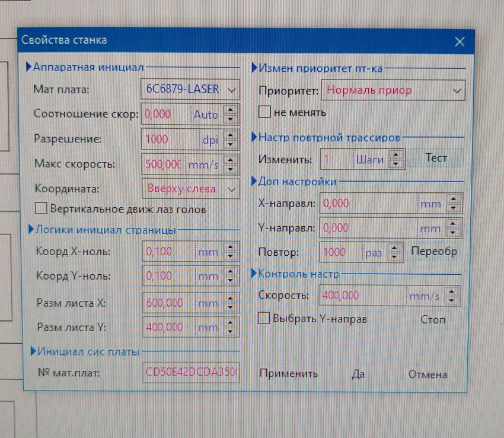Click the Повтор value field
Image resolution: width=504 pixels, height=438 pixels.
340,252
